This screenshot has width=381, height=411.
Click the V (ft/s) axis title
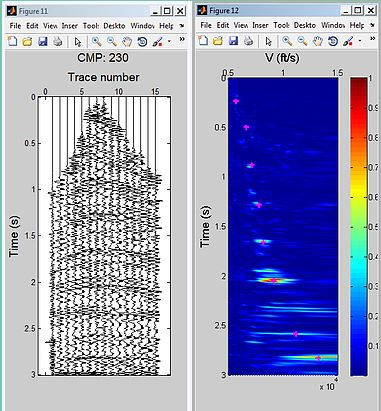[282, 58]
